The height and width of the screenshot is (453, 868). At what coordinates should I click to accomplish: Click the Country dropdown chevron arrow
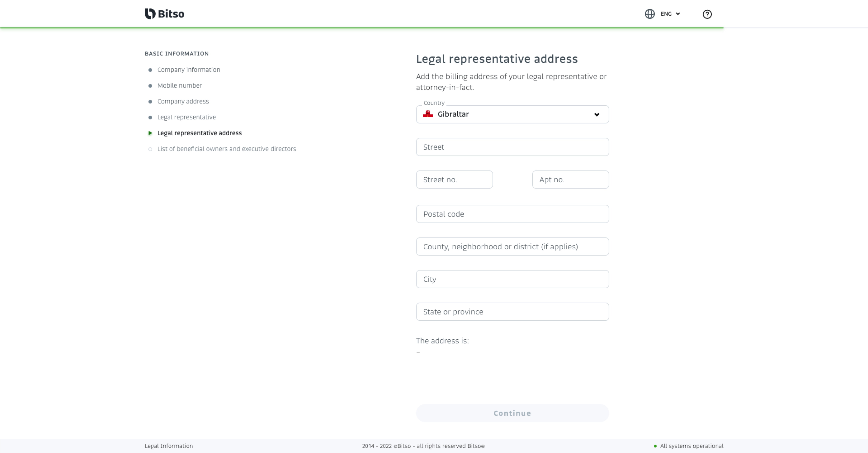pos(596,115)
